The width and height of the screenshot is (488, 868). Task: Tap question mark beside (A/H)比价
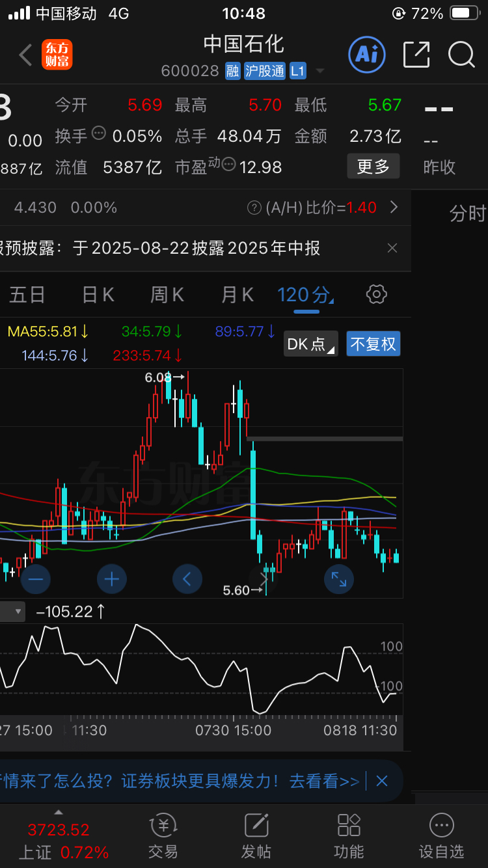coord(254,208)
